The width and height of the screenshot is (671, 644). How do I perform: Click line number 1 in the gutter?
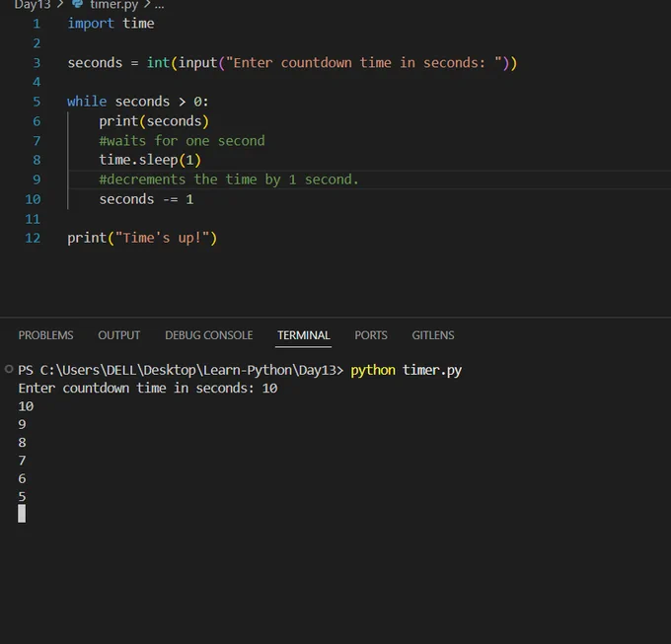pyautogui.click(x=37, y=24)
